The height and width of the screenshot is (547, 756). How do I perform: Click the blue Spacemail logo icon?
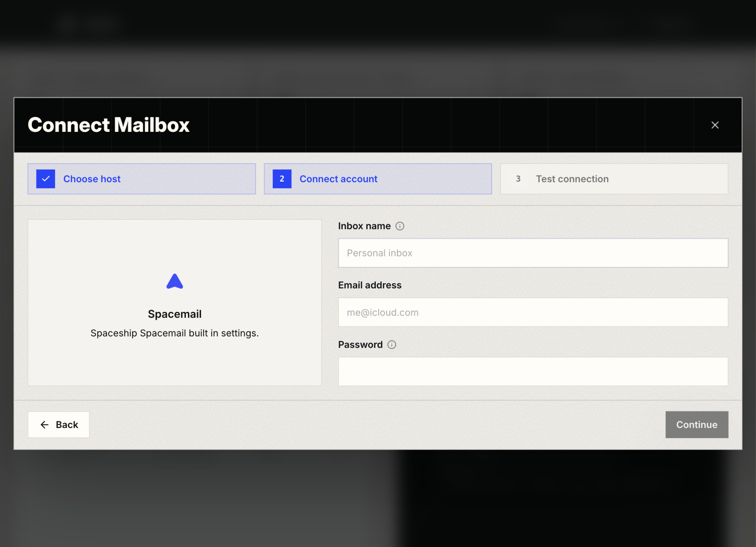tap(175, 282)
